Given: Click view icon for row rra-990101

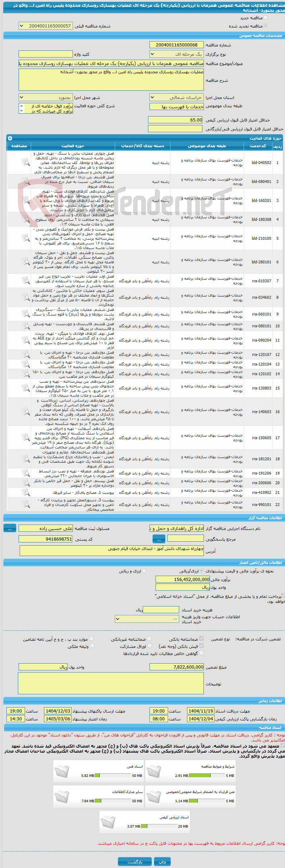Looking at the screenshot, I should tap(26, 505).
